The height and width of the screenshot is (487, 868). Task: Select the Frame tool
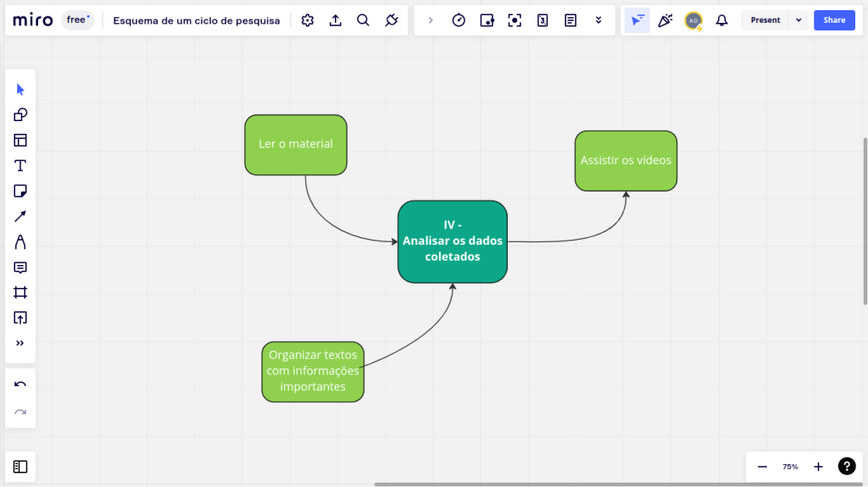pyautogui.click(x=20, y=293)
